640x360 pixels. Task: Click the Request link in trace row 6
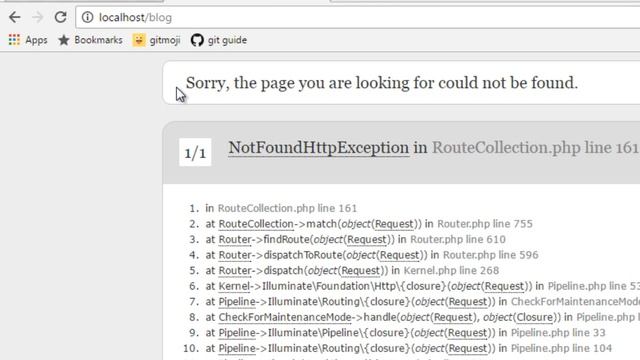tap(504, 286)
